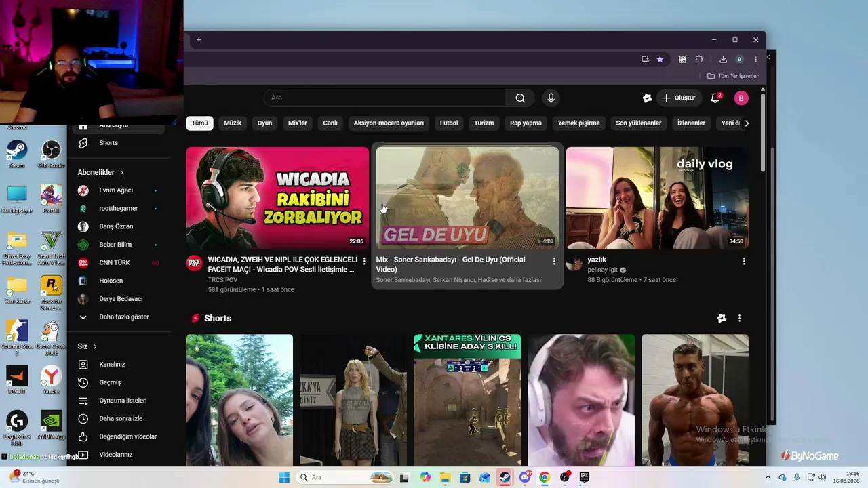Image resolution: width=868 pixels, height=488 pixels.
Task: Select the Mix'ler filter chip
Action: pyautogui.click(x=298, y=123)
